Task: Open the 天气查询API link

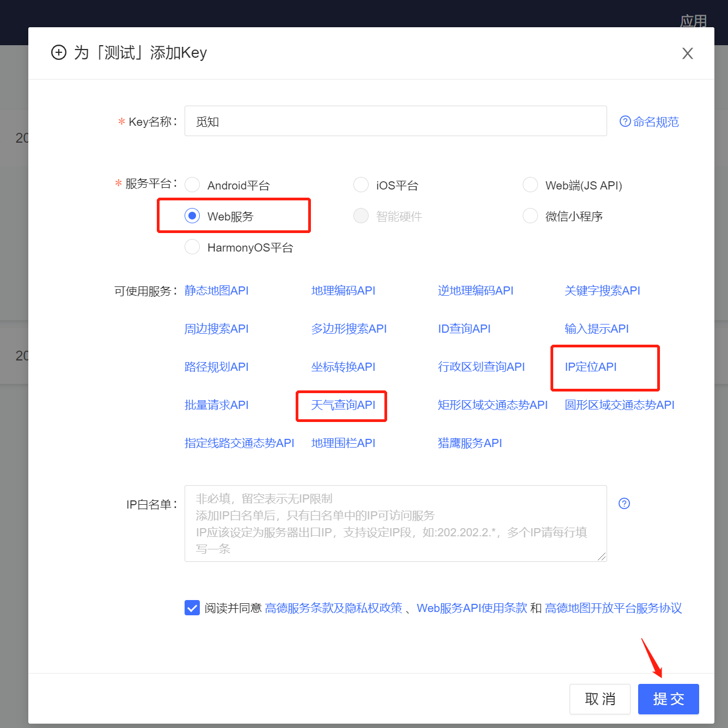Action: pos(343,405)
